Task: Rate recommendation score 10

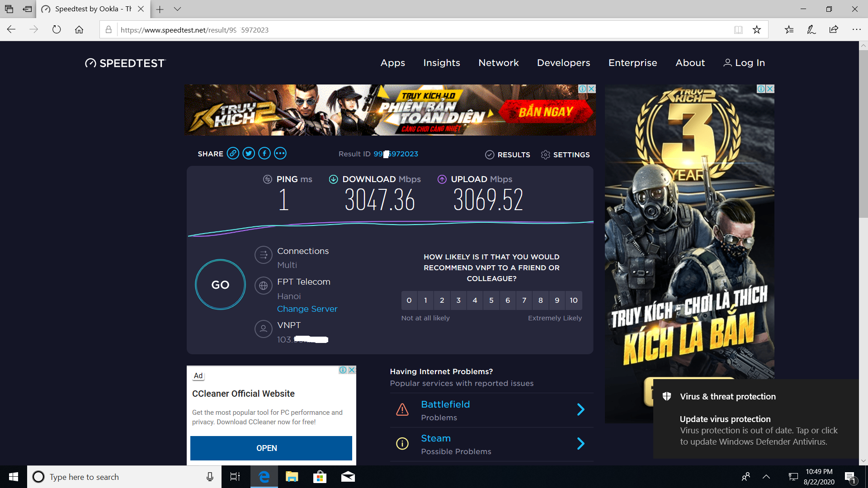Action: pos(573,300)
